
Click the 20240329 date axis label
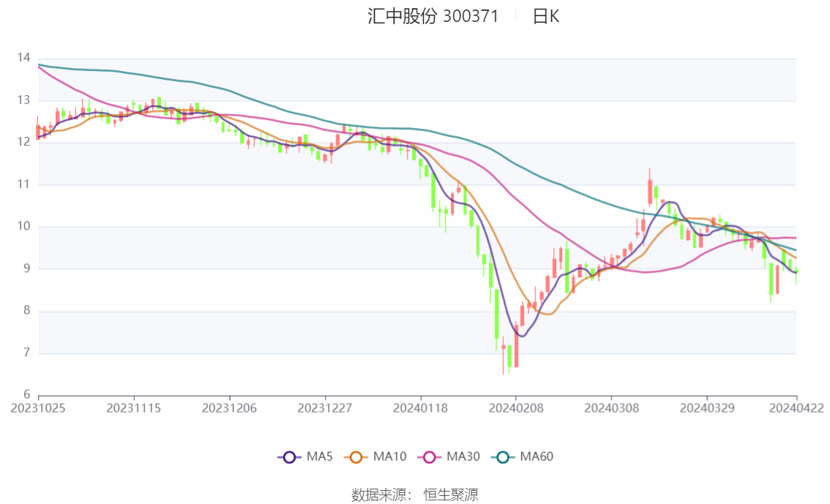pos(706,408)
